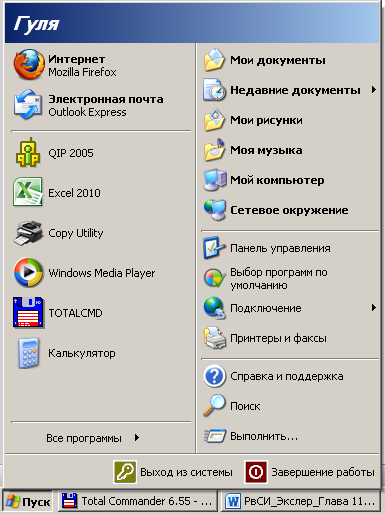Viewport: 385px width, 514px height.
Task: Click the Выход из системы key icon
Action: (x=125, y=472)
